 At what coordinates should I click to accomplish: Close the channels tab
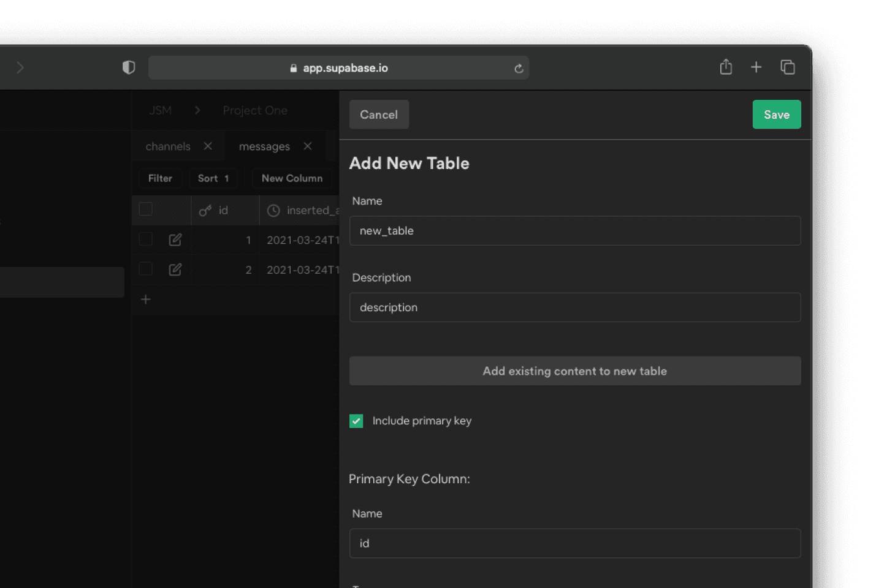click(x=208, y=146)
